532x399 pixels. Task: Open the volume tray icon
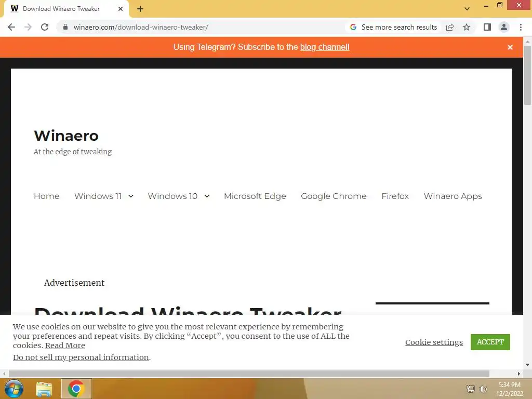point(483,389)
